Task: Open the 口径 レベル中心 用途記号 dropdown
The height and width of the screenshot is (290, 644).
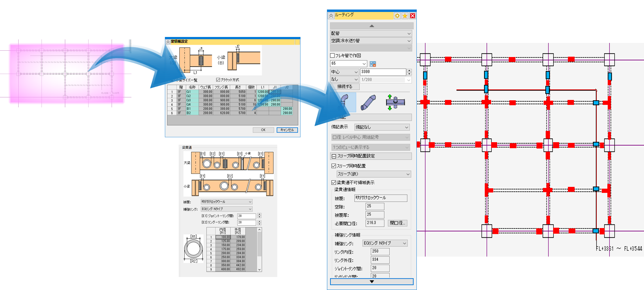Action: coord(371,137)
